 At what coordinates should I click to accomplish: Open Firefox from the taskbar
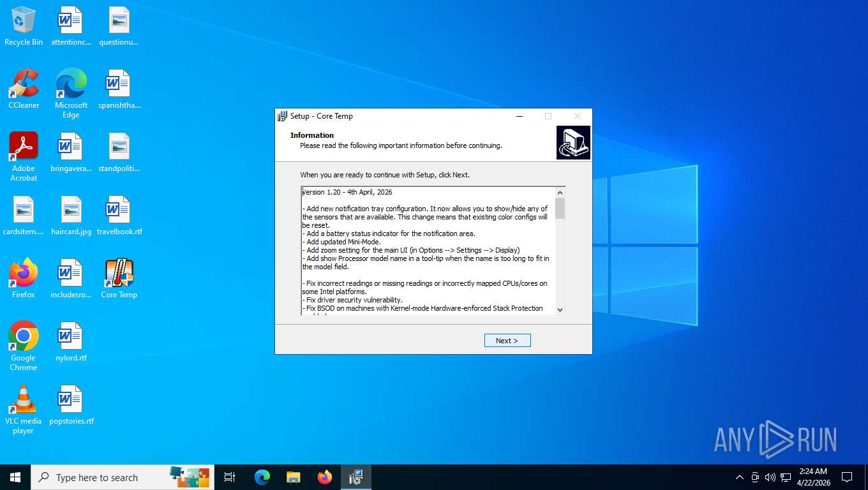click(325, 477)
